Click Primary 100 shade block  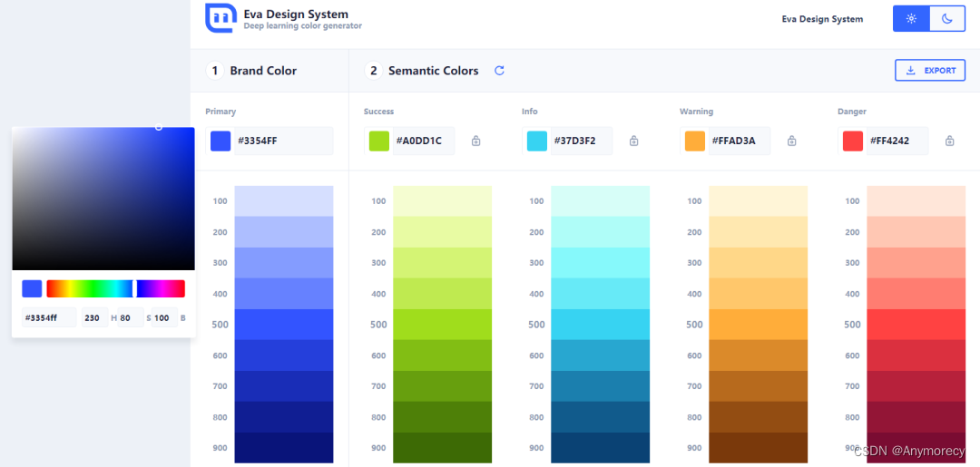[x=284, y=201]
